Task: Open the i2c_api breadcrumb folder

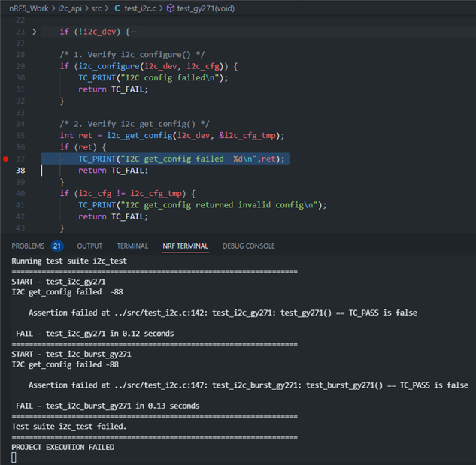Action: click(70, 8)
